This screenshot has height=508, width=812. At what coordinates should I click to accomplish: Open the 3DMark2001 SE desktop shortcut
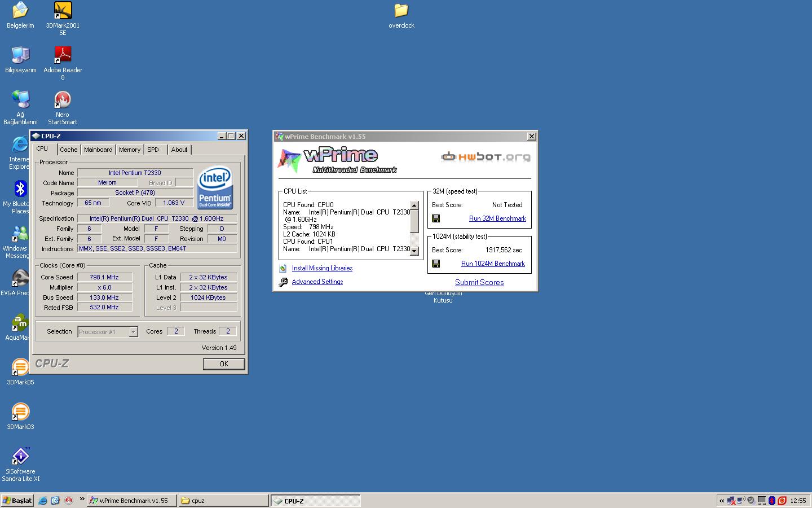(63, 19)
